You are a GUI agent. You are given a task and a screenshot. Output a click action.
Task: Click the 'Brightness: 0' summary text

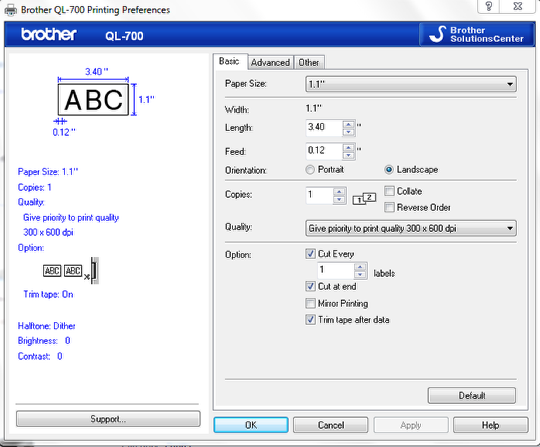(44, 341)
